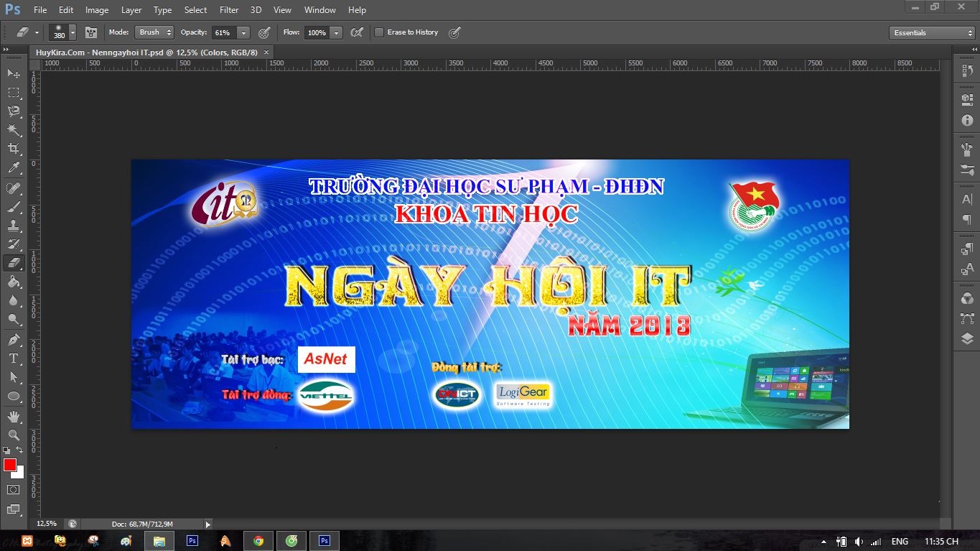Select the Ellipse shape tool
The width and height of the screenshot is (980, 551).
(x=14, y=396)
